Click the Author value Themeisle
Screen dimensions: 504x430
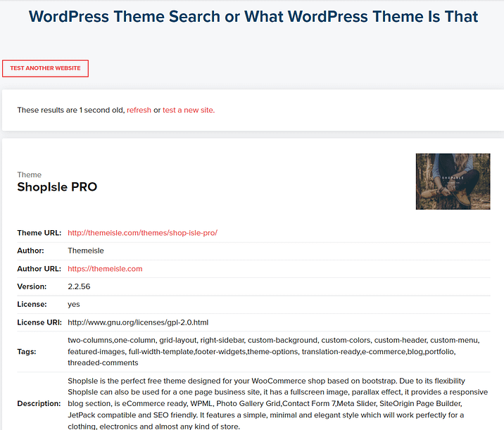click(x=85, y=251)
